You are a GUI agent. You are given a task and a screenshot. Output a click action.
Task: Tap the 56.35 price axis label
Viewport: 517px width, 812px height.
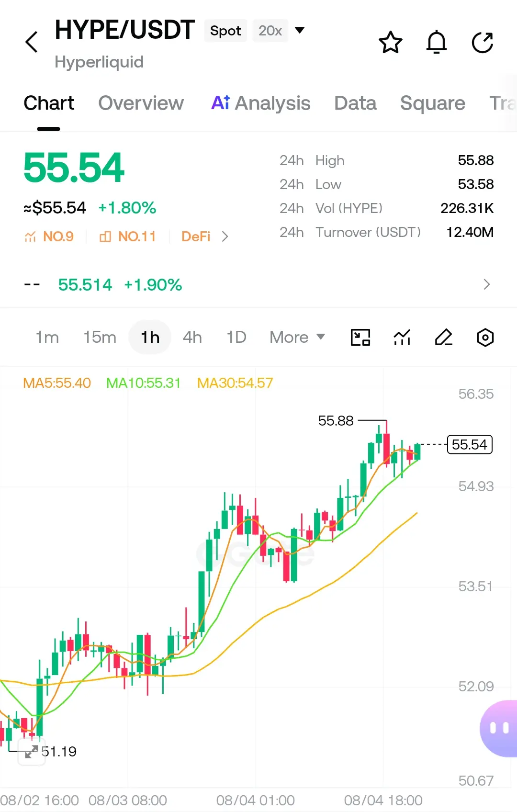476,394
